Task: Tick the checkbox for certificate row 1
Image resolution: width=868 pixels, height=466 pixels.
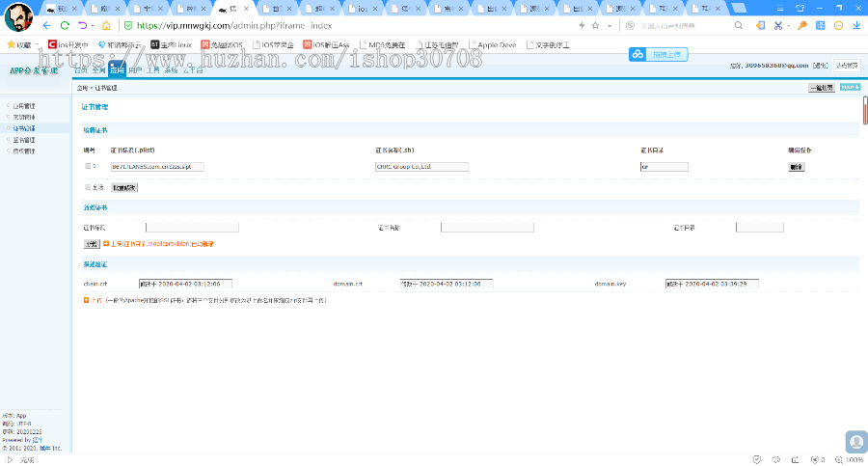Action: click(88, 166)
